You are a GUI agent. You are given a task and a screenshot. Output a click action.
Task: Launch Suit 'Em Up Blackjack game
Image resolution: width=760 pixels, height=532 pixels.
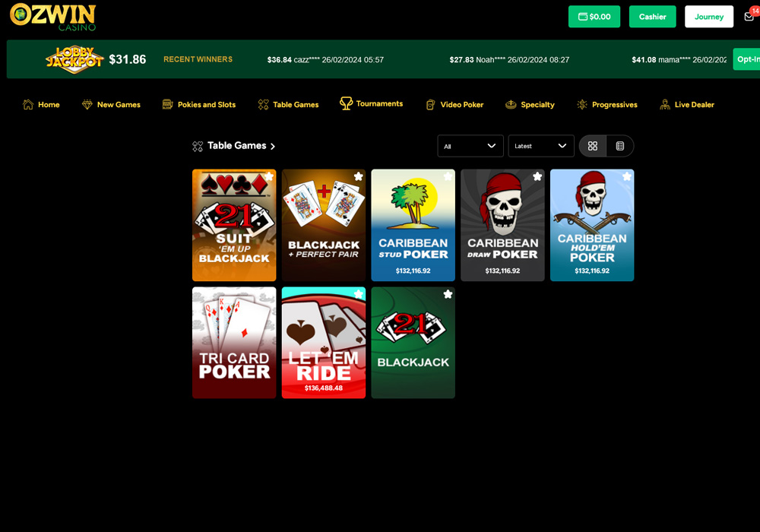[234, 225]
